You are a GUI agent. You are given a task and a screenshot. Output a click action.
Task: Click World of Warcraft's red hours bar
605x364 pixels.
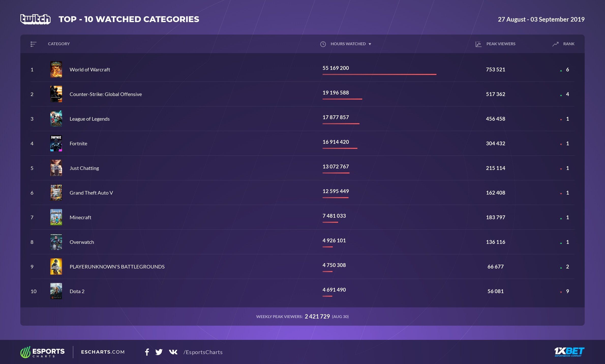click(x=379, y=74)
